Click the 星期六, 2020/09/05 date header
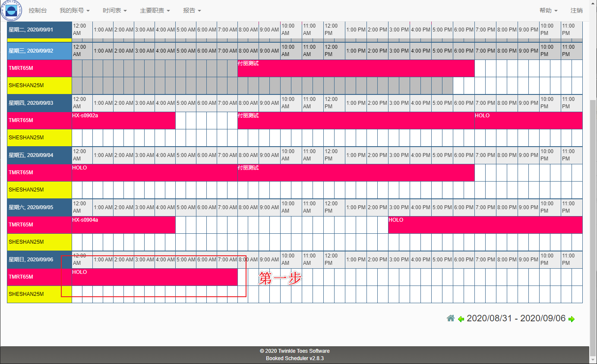Image resolution: width=597 pixels, height=364 pixels. [x=39, y=207]
